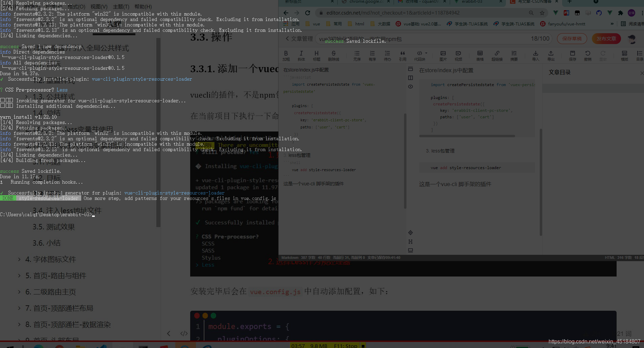Expand the 8. 首页-顶部通栏-数据渲染 outline item

(19, 324)
